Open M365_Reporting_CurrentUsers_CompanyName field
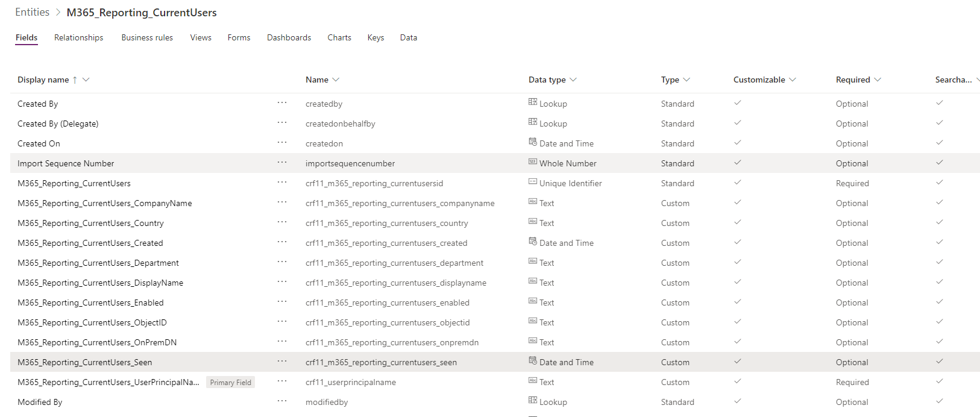 pyautogui.click(x=105, y=203)
